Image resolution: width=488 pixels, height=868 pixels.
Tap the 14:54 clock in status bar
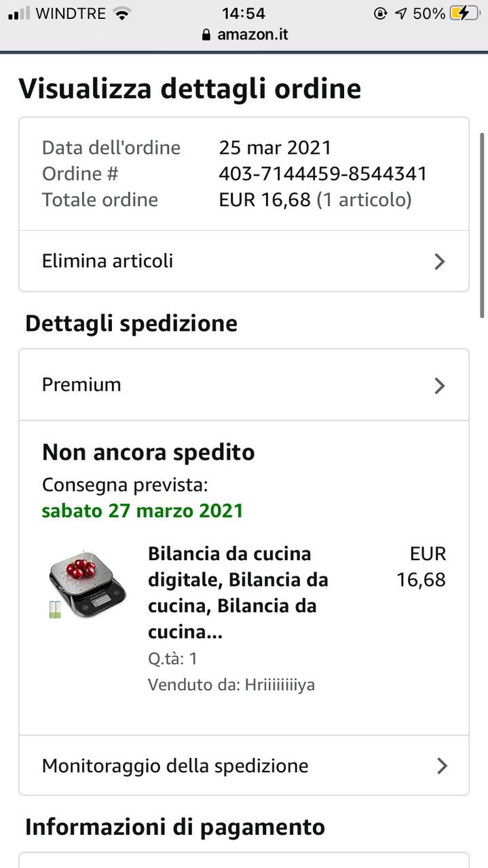pos(244,13)
